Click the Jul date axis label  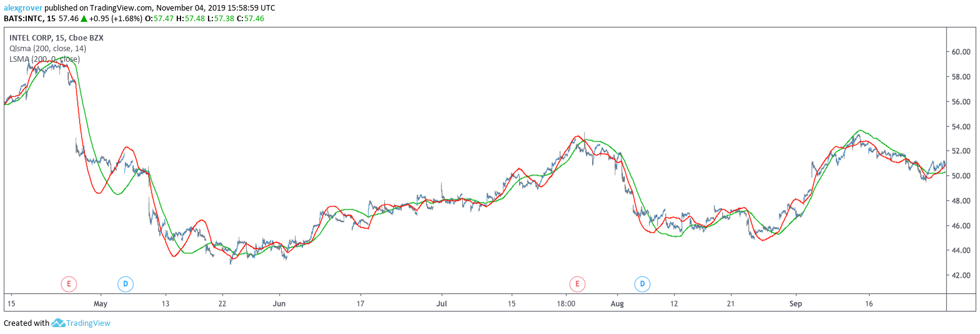pyautogui.click(x=442, y=304)
